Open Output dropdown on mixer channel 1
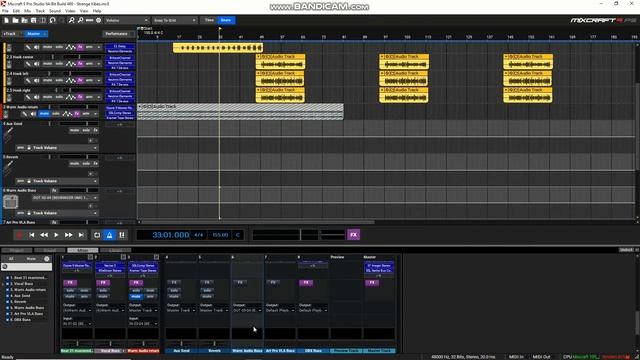Screen dimensions: 640x360 (77, 311)
